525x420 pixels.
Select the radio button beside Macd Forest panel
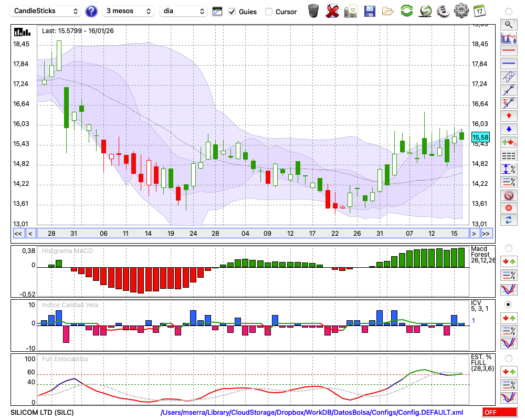coord(508,248)
